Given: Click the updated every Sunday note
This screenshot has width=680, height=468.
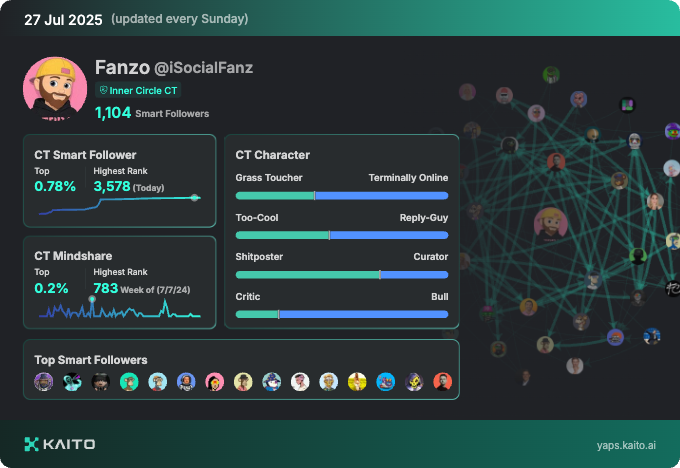Looking at the screenshot, I should tap(180, 19).
